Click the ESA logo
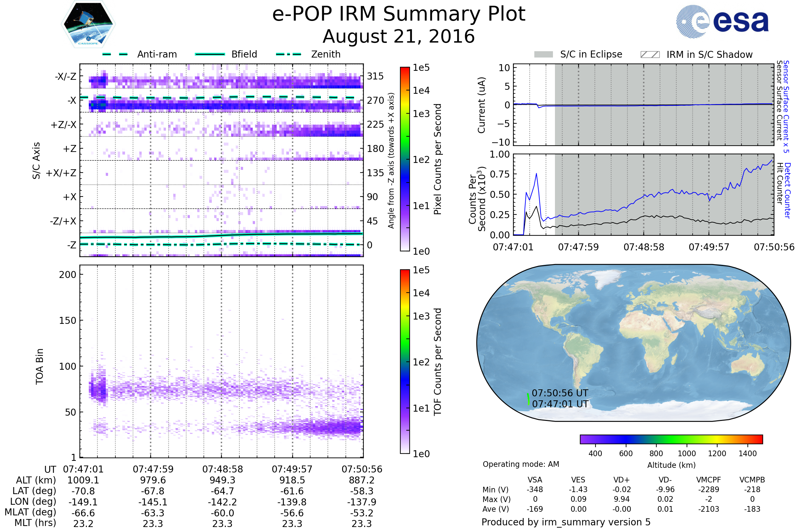The image size is (798, 532). (723, 22)
